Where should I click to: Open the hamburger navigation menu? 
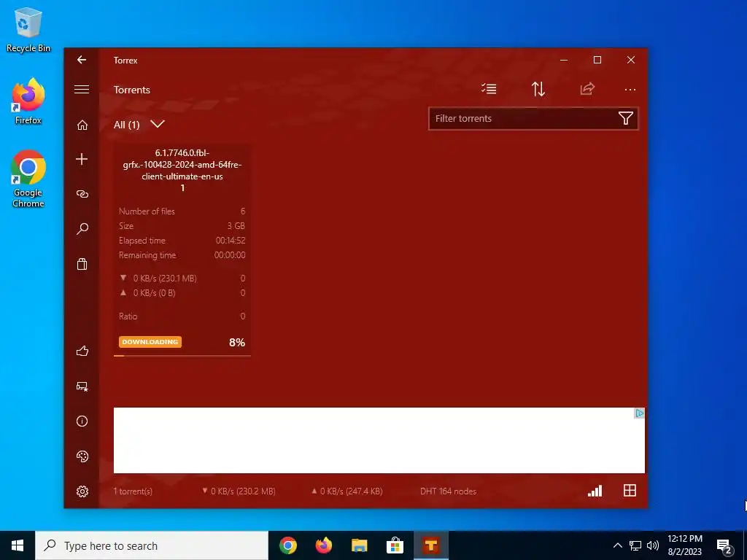point(82,90)
